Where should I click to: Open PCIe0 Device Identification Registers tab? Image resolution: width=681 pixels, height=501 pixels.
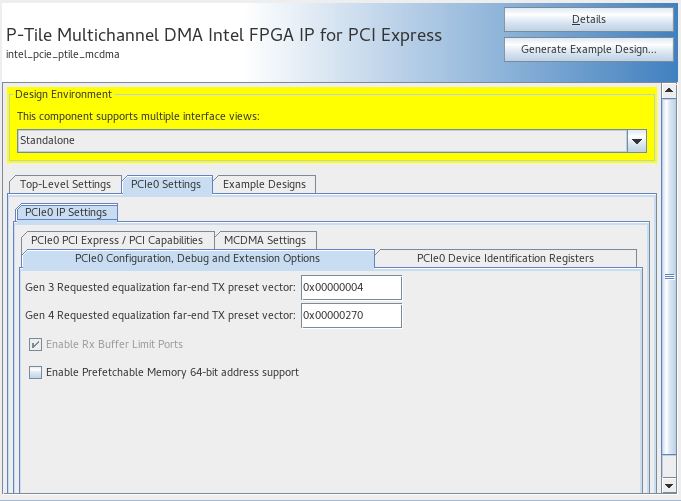[505, 258]
